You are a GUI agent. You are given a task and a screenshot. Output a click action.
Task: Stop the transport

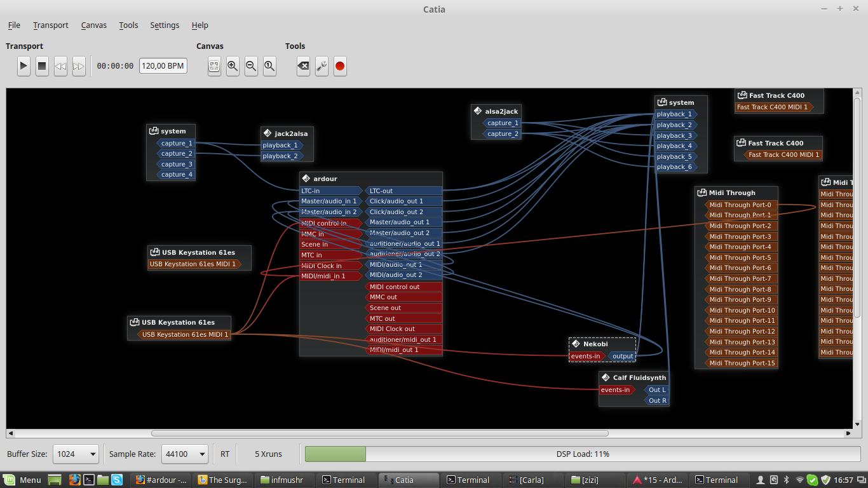[42, 65]
